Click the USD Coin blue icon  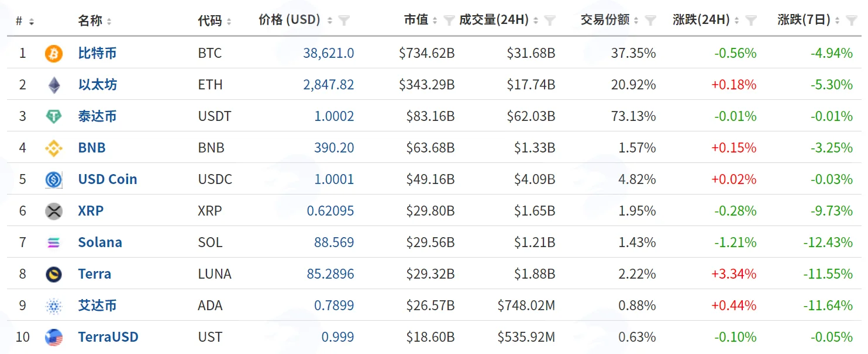[54, 180]
